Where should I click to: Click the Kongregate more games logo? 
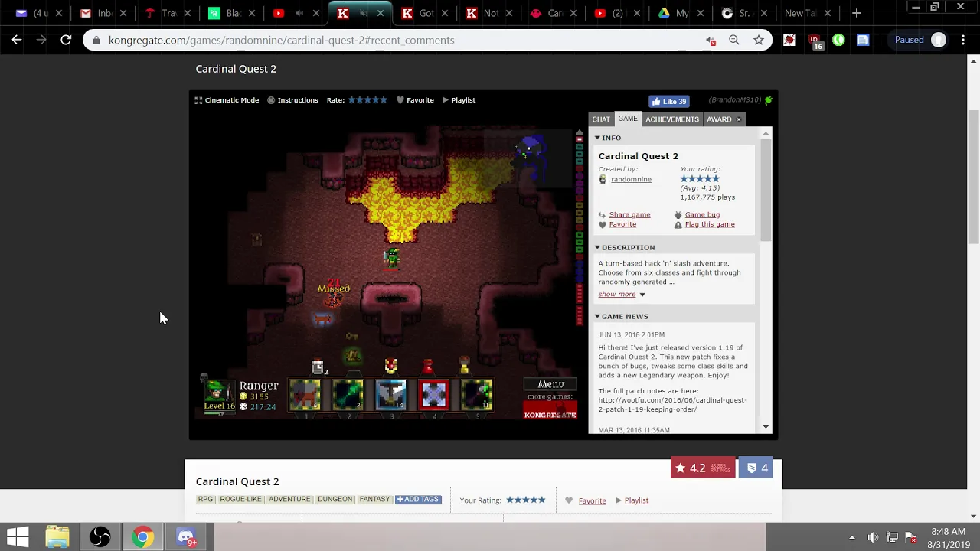tap(550, 410)
